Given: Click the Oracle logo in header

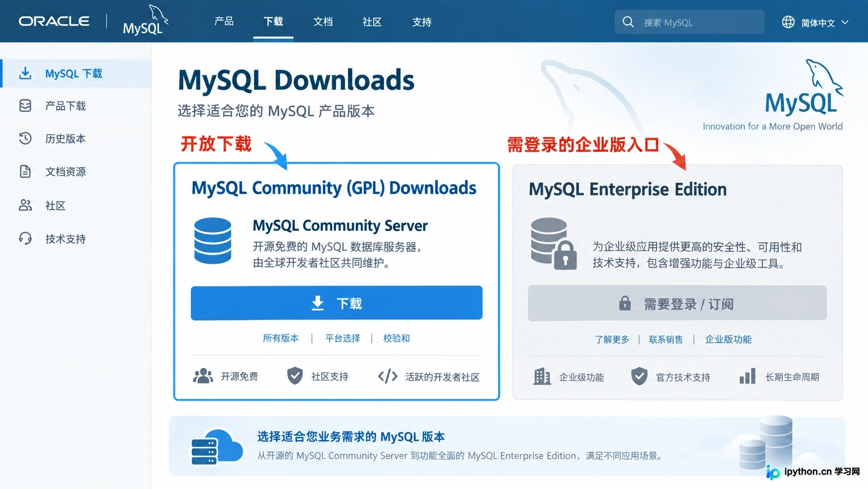Looking at the screenshot, I should point(54,21).
